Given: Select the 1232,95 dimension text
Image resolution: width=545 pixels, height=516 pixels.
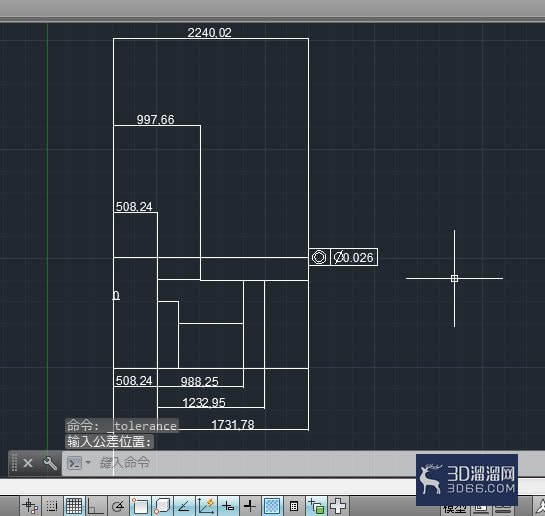Looking at the screenshot, I should 204,403.
